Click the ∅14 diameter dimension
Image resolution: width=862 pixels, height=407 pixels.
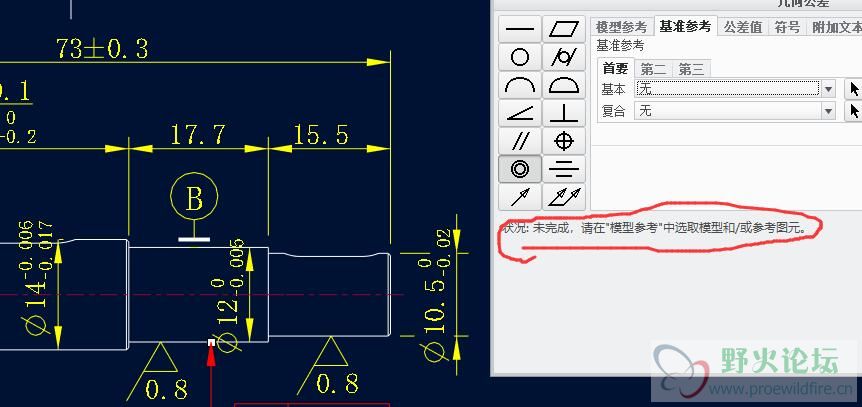coord(38,278)
